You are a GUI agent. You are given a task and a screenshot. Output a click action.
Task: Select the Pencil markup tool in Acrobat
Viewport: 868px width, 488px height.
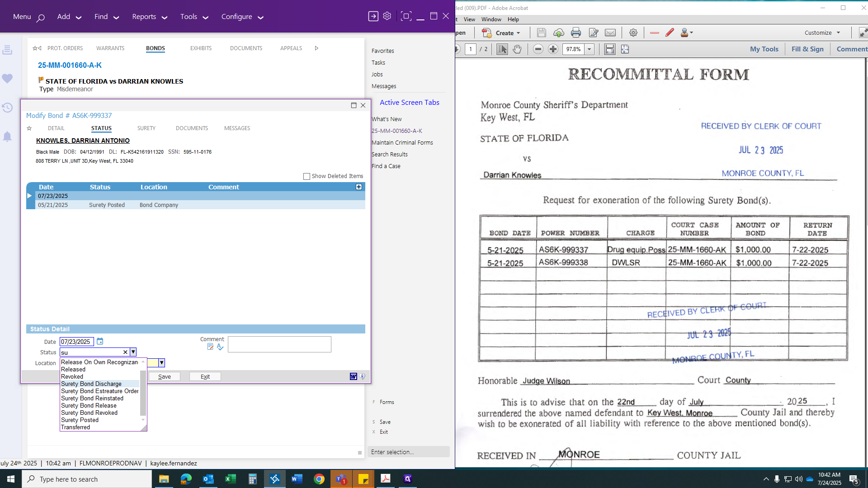(x=670, y=33)
